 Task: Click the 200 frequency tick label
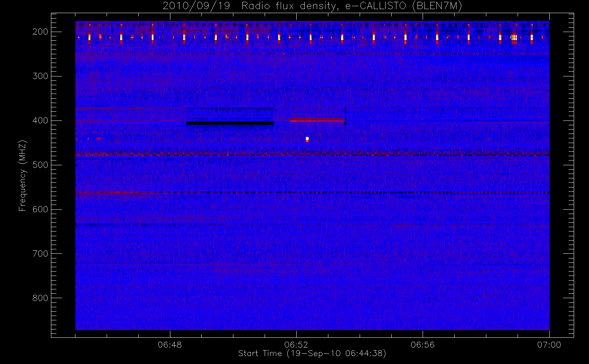tap(40, 32)
